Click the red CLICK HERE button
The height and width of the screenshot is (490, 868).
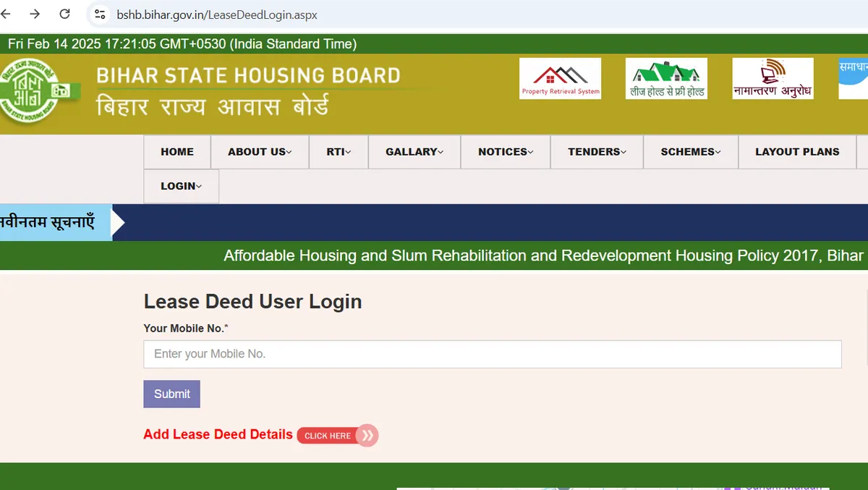[x=337, y=436]
